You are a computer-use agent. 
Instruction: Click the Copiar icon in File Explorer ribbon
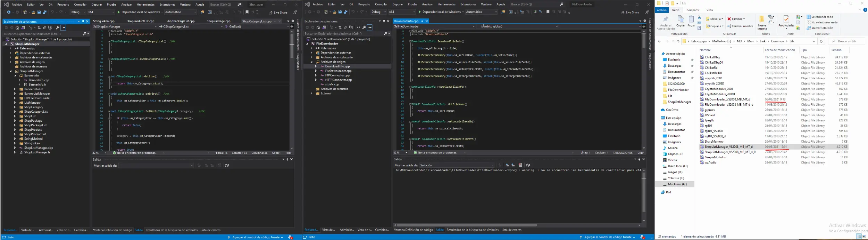click(681, 19)
